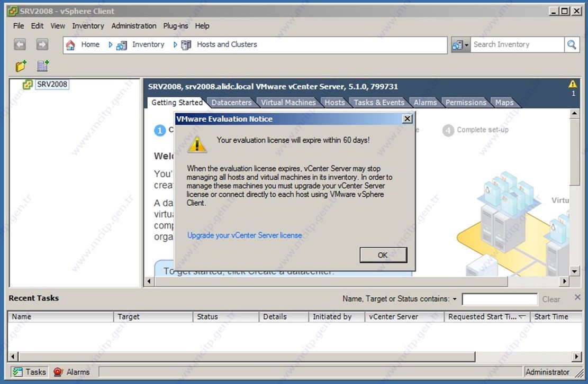Click the content pane vertical scrollbar thumb
The width and height of the screenshot is (588, 384).
click(574, 152)
